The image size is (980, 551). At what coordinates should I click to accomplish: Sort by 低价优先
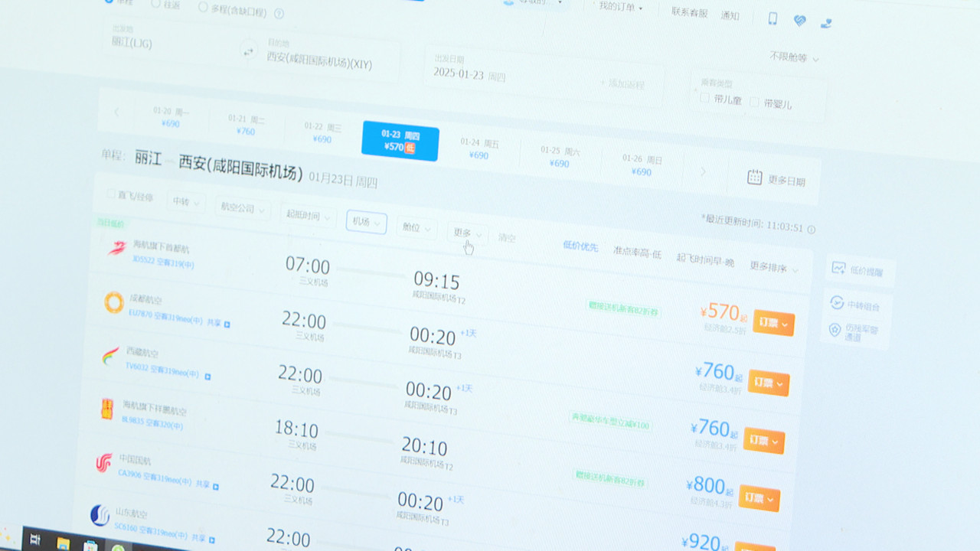[x=580, y=246]
